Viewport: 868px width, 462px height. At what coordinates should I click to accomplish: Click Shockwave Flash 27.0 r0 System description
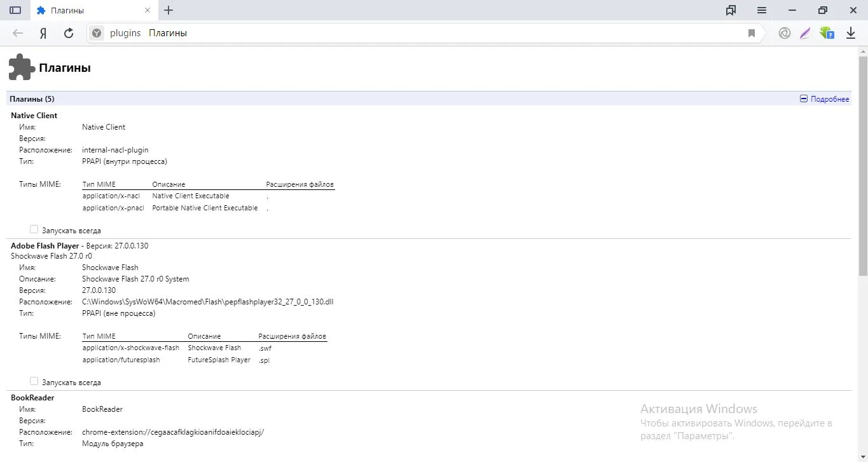(x=135, y=279)
